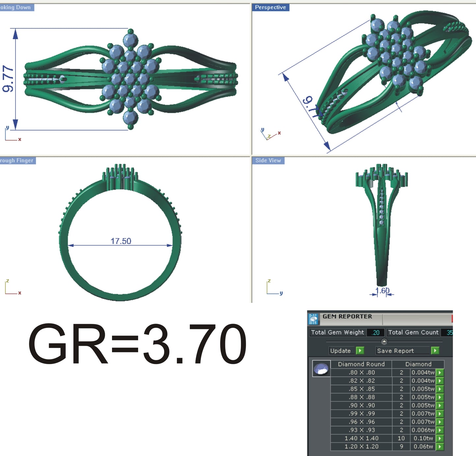Click green arrow on .82 X .82 row
This screenshot has height=456, width=476.
(x=440, y=381)
